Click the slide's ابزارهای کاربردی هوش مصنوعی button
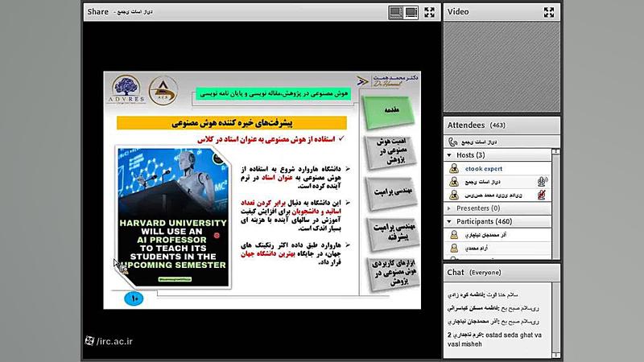Viewport: 644px width, 362px height. point(394,274)
